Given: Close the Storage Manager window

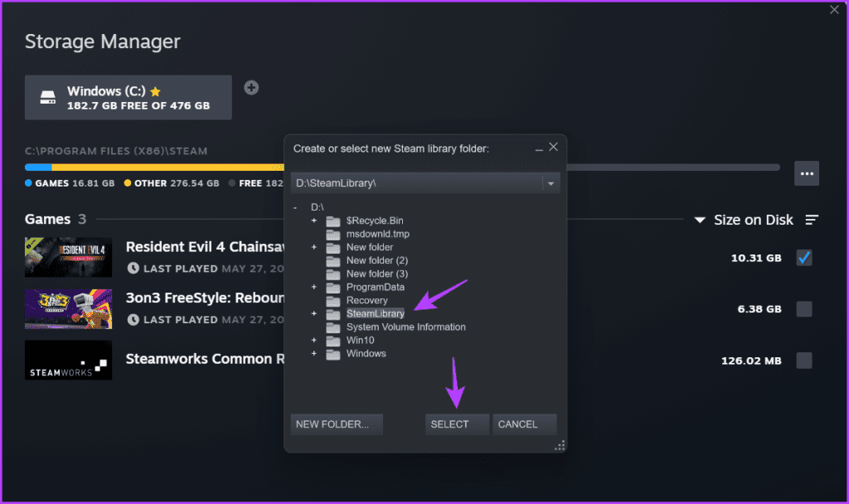Looking at the screenshot, I should tap(834, 10).
